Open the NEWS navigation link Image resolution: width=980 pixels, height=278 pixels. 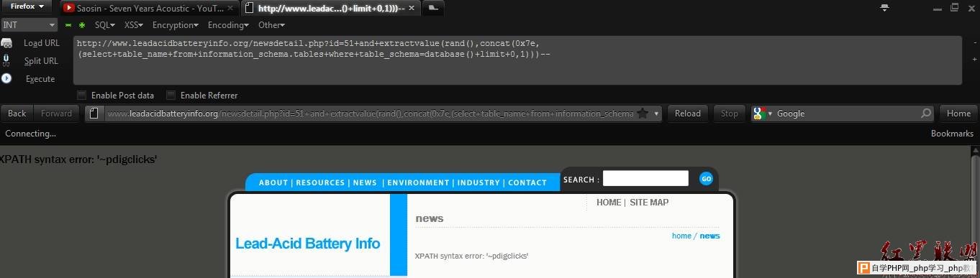point(365,182)
